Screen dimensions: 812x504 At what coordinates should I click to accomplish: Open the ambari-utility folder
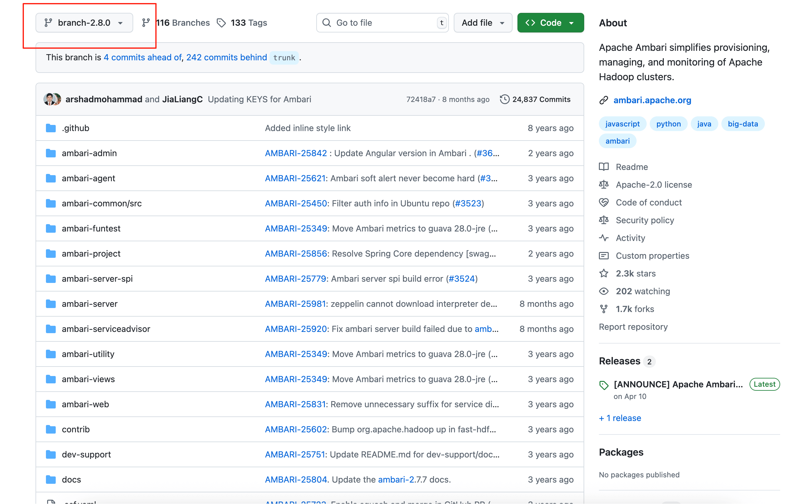point(88,354)
